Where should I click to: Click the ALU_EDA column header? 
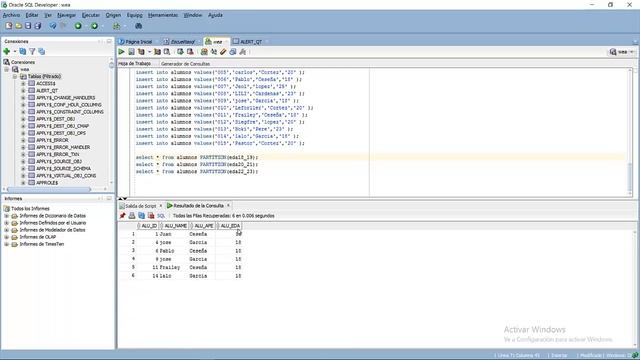pyautogui.click(x=230, y=226)
